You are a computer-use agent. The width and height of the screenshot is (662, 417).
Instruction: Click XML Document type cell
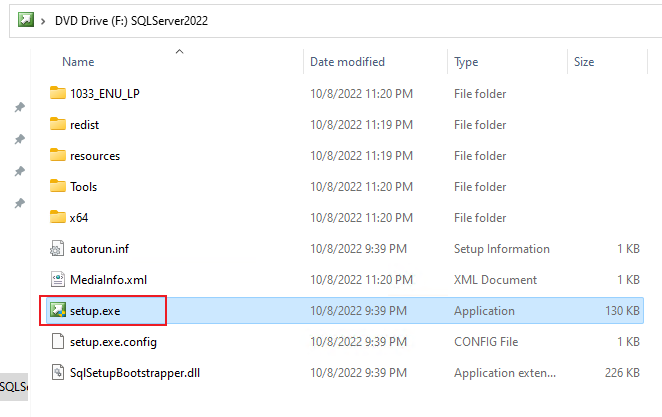click(496, 280)
